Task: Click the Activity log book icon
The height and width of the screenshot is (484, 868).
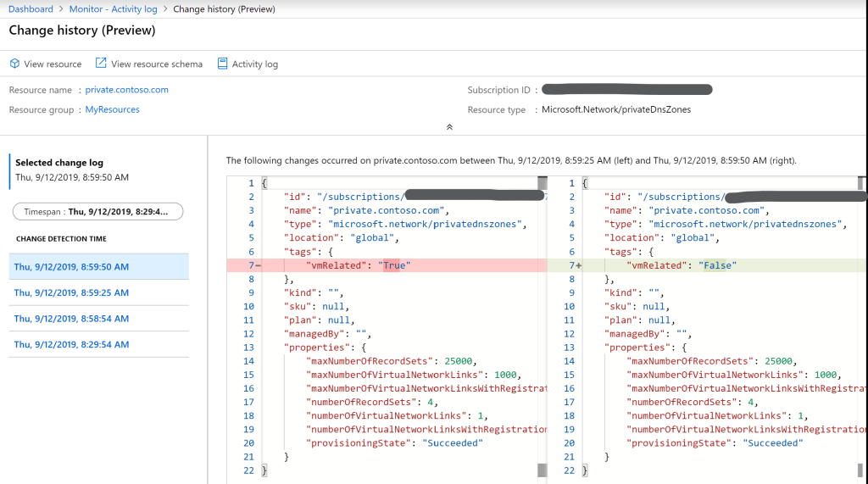Action: (x=223, y=64)
